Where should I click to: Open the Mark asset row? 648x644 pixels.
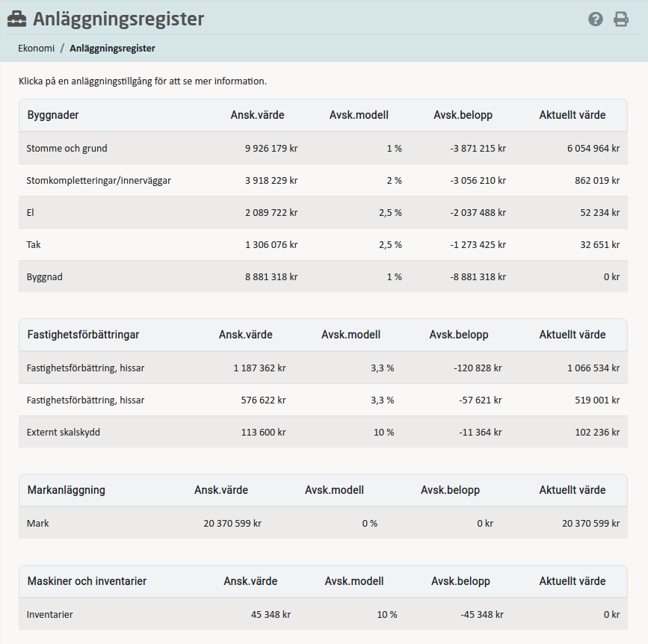click(37, 524)
